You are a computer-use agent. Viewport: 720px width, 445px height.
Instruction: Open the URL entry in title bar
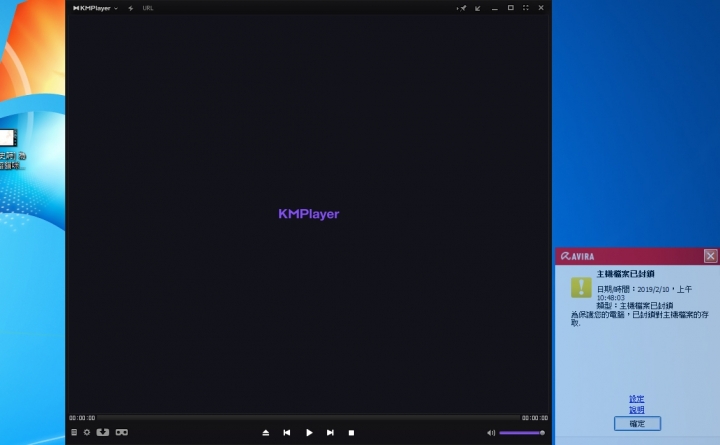click(x=148, y=8)
